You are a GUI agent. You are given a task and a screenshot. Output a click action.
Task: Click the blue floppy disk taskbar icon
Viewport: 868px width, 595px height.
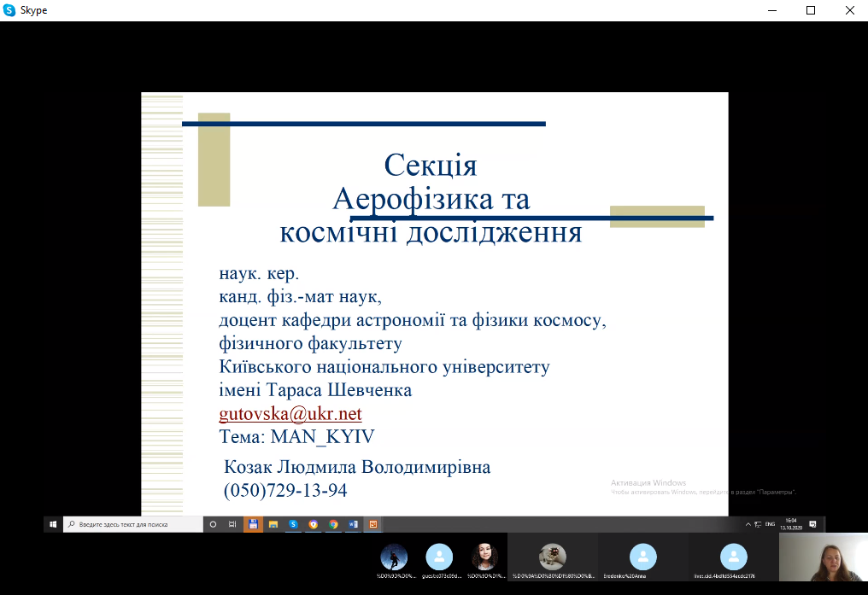tap(253, 524)
